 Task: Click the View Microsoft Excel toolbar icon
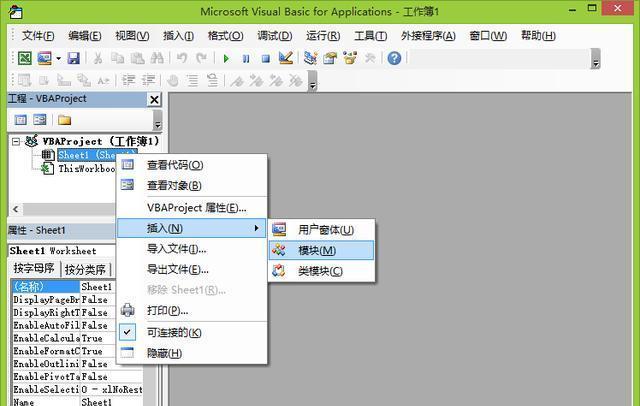(x=25, y=58)
